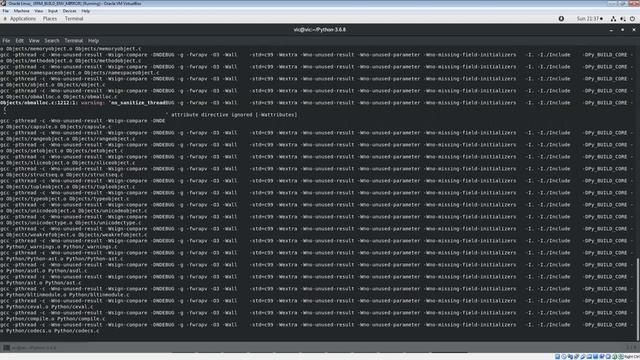Open the GNOME Applications menu
Screen dimensions: 640x360
[22, 19]
